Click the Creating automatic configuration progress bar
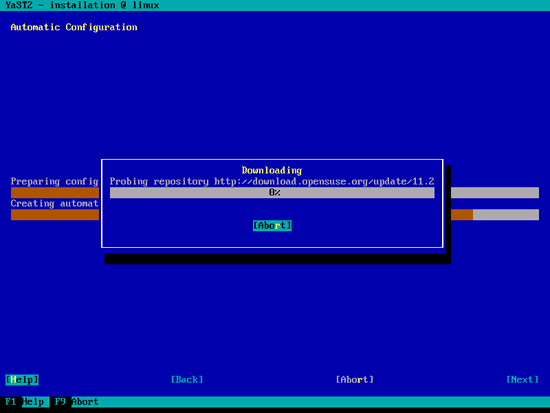 [275, 215]
